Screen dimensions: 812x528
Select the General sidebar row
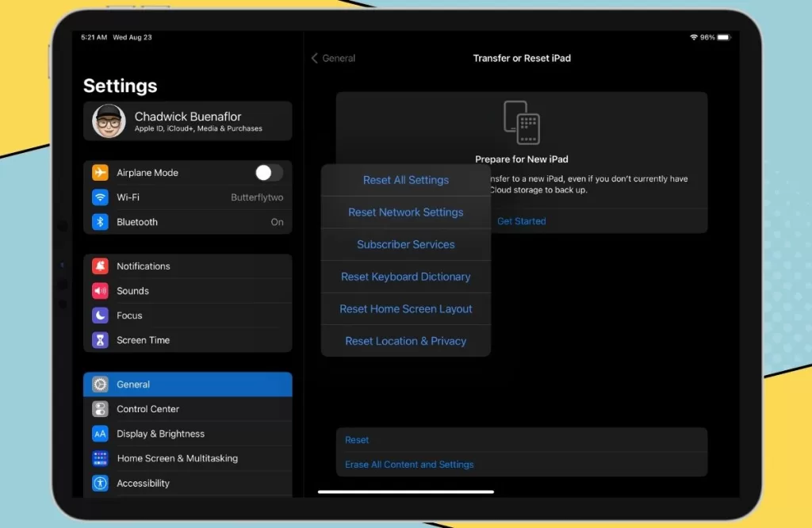click(187, 384)
